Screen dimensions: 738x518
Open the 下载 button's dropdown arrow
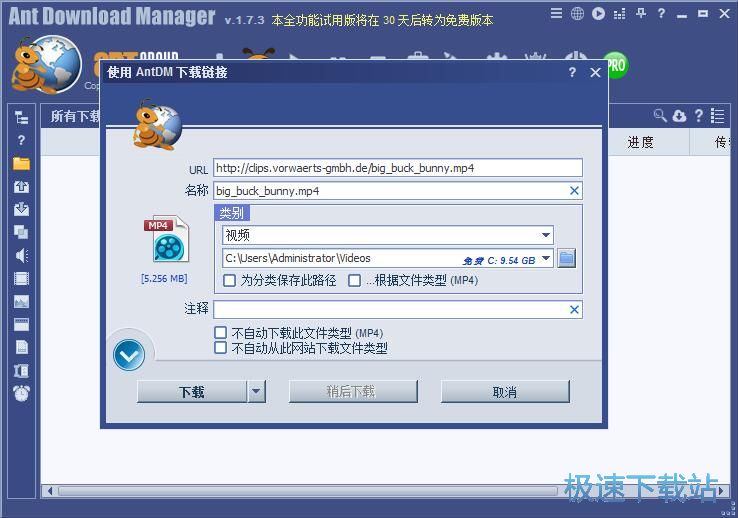[x=257, y=391]
